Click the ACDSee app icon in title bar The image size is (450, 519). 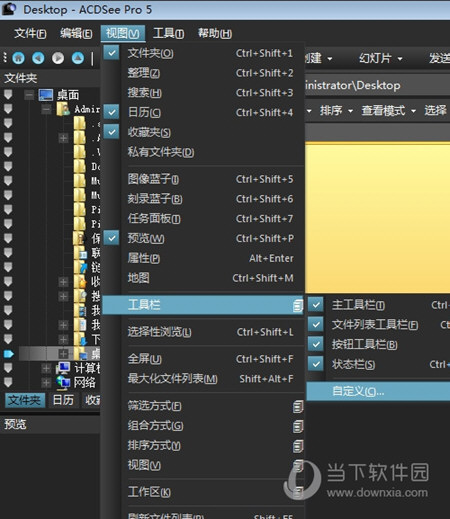coord(8,9)
